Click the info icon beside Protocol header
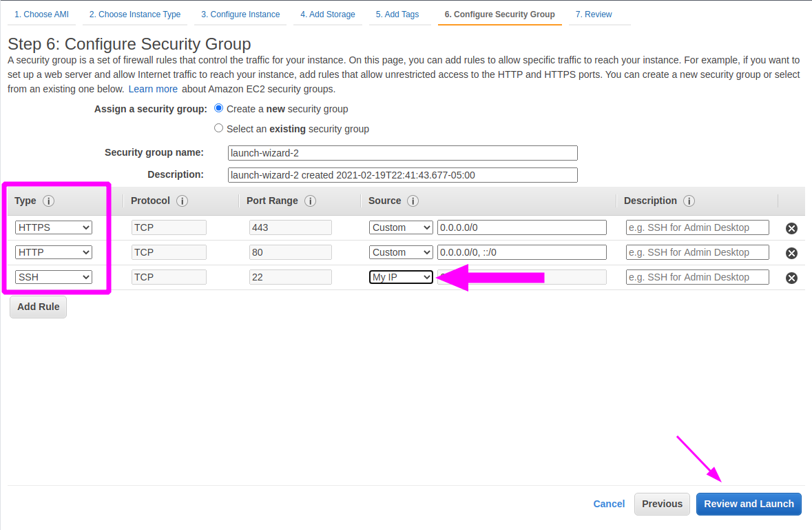The image size is (812, 530). point(182,201)
